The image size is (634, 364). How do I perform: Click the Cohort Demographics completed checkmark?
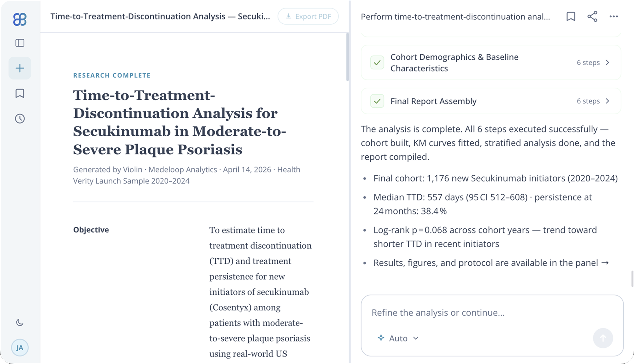[x=377, y=62]
